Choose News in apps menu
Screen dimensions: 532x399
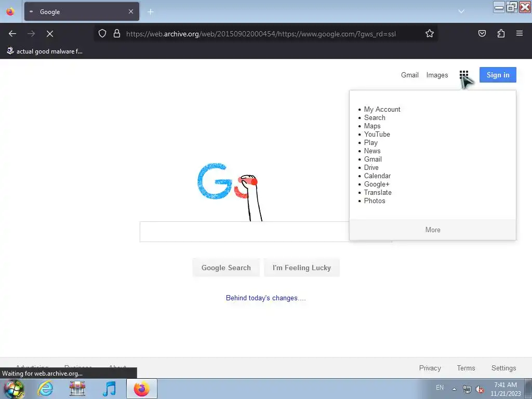pyautogui.click(x=372, y=151)
